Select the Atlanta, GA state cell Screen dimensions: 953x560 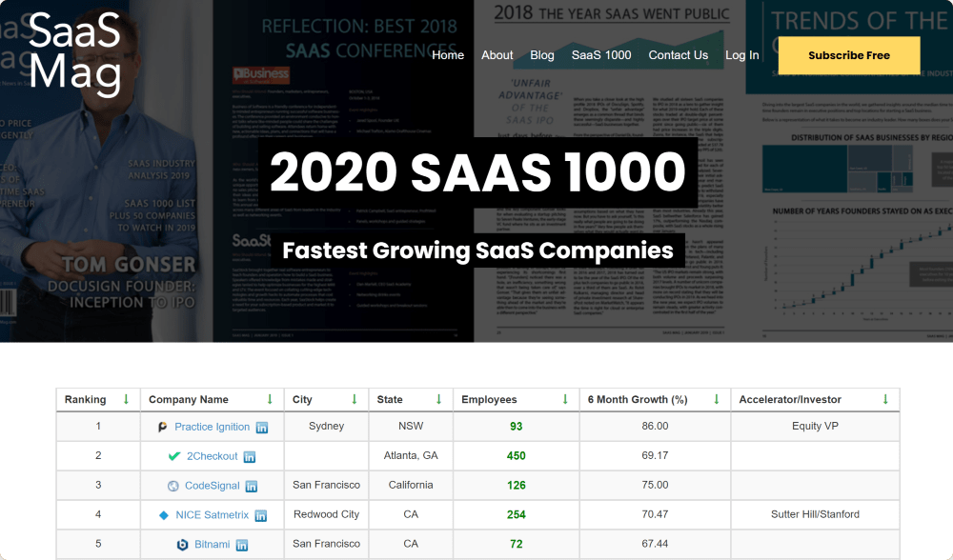(411, 455)
